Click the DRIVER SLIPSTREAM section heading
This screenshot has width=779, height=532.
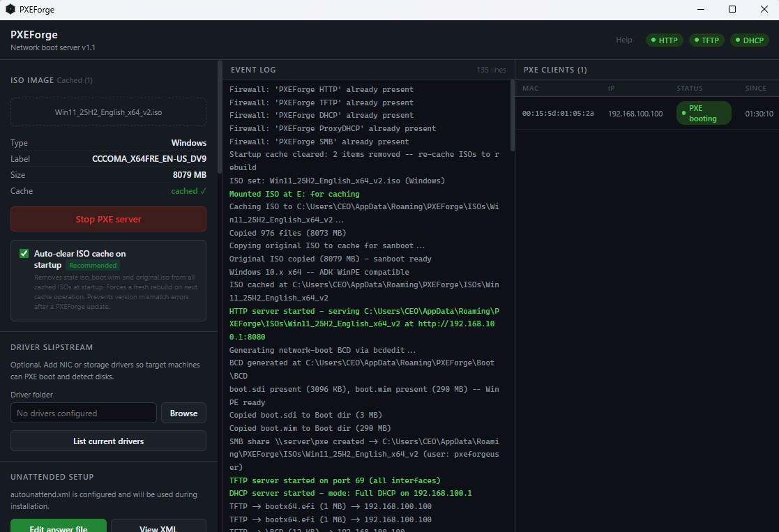tap(52, 347)
